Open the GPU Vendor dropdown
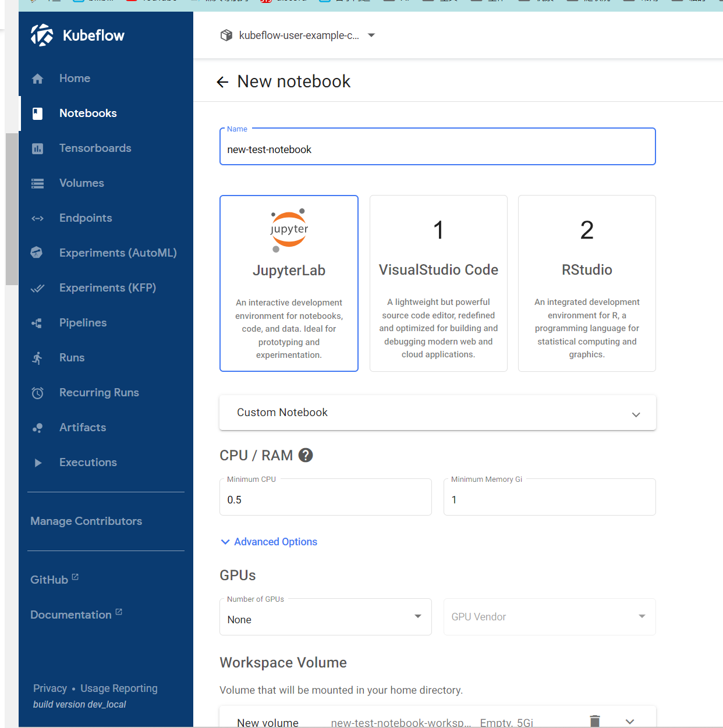Image resolution: width=723 pixels, height=728 pixels. pos(550,617)
